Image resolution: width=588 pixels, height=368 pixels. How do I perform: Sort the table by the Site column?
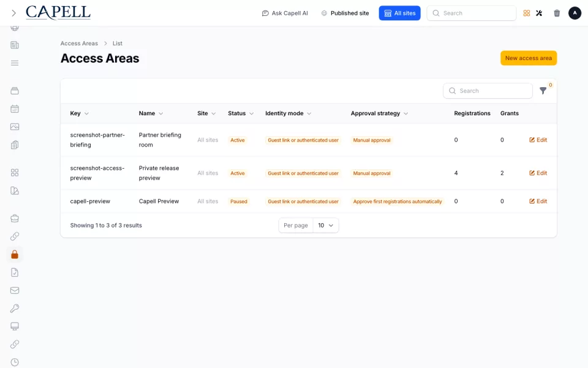(206, 113)
